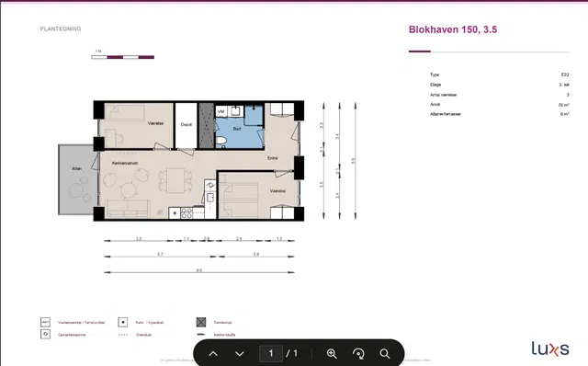The width and height of the screenshot is (588, 366).
Task: Click the fridge/freezer legend symbol
Action: (122, 322)
